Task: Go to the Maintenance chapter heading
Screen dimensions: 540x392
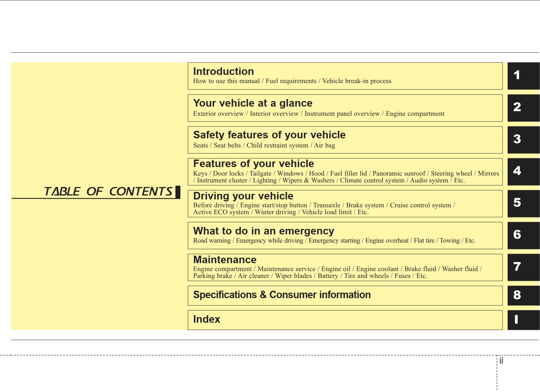Action: tap(225, 260)
